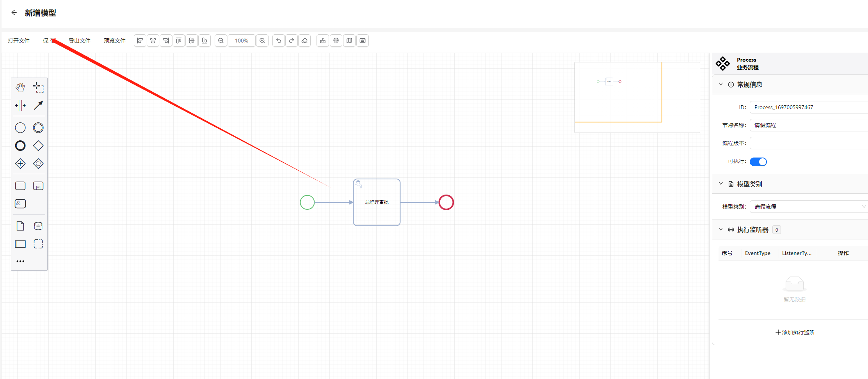Viewport: 868px width, 379px height.
Task: Reset zoom using the 100% button
Action: coord(242,41)
